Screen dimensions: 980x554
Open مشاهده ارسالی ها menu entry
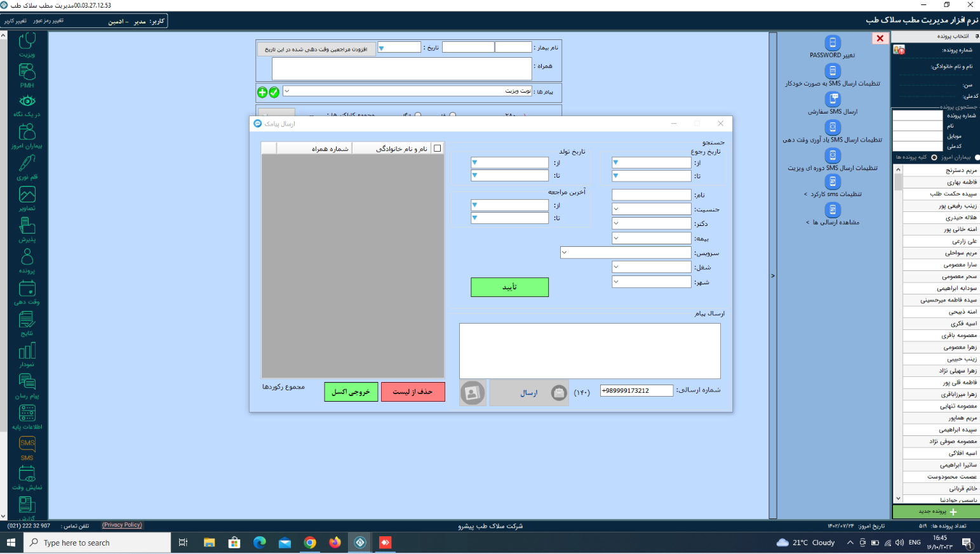coord(833,222)
